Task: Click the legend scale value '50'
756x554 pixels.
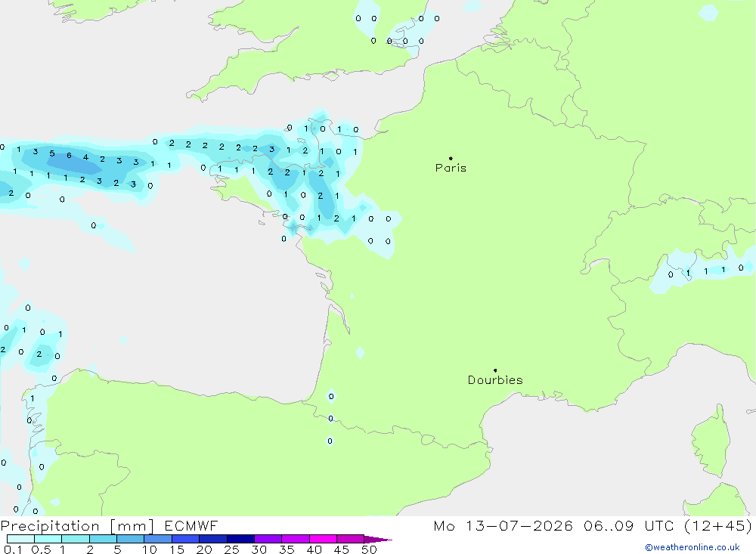Action: [369, 549]
